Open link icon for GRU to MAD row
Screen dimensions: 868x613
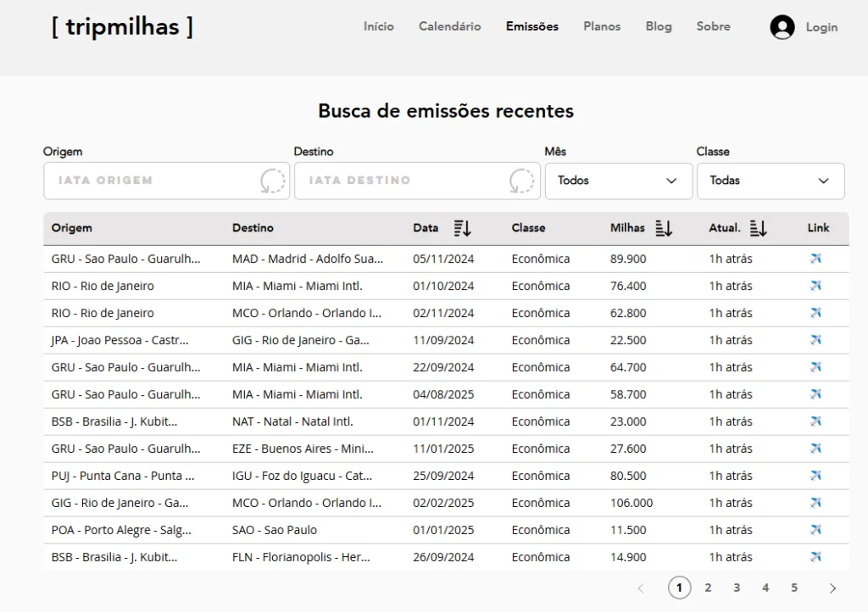pyautogui.click(x=815, y=259)
